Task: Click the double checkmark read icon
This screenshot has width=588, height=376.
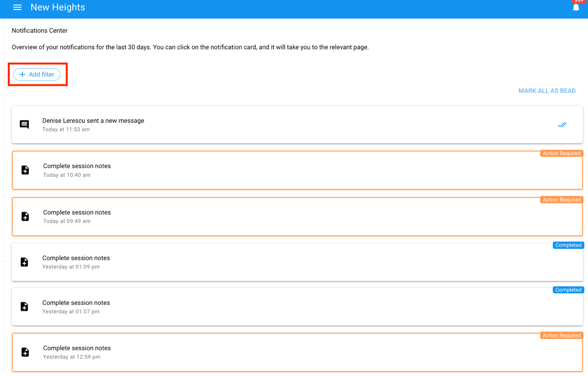Action: pos(562,125)
